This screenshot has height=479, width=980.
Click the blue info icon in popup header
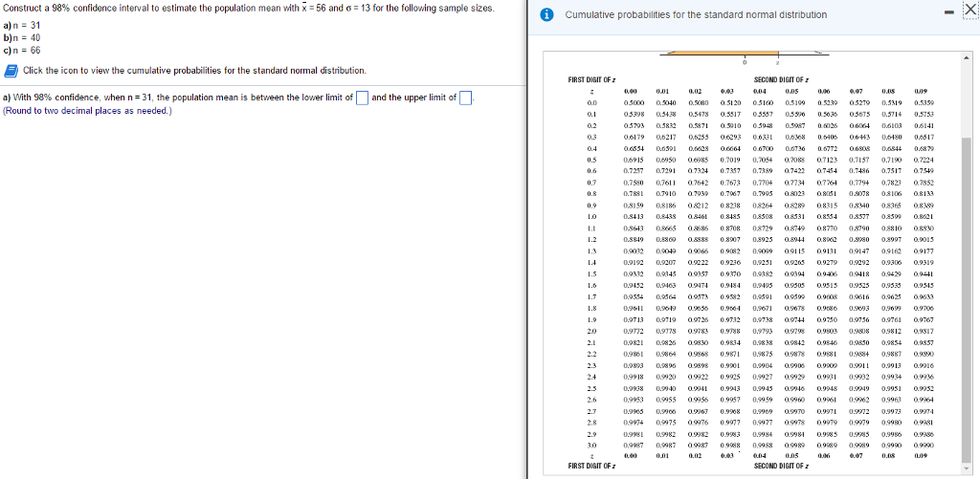548,14
